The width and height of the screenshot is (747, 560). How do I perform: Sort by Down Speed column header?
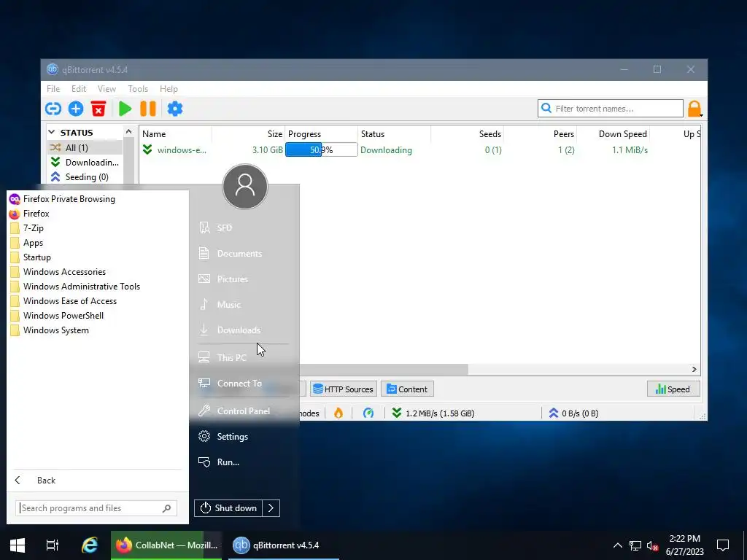point(613,134)
